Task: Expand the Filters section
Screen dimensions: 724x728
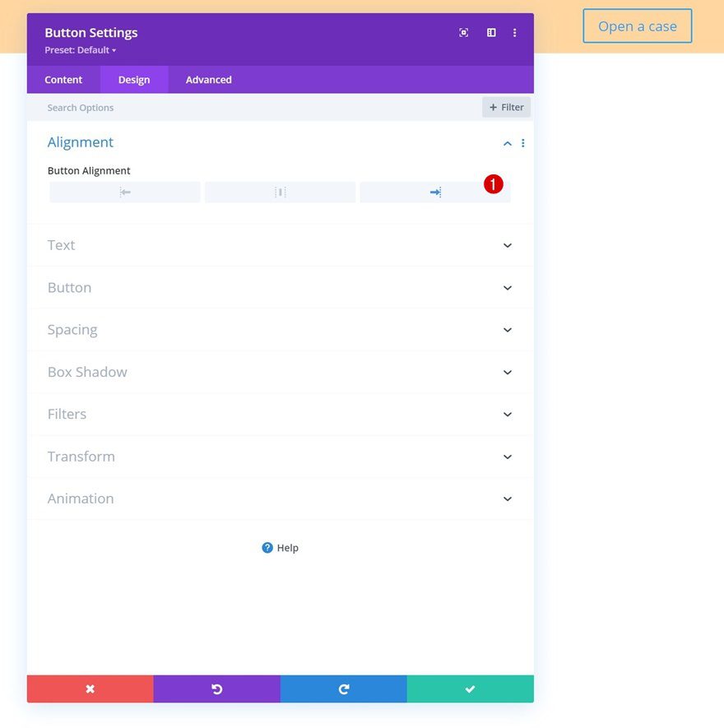Action: tap(280, 414)
